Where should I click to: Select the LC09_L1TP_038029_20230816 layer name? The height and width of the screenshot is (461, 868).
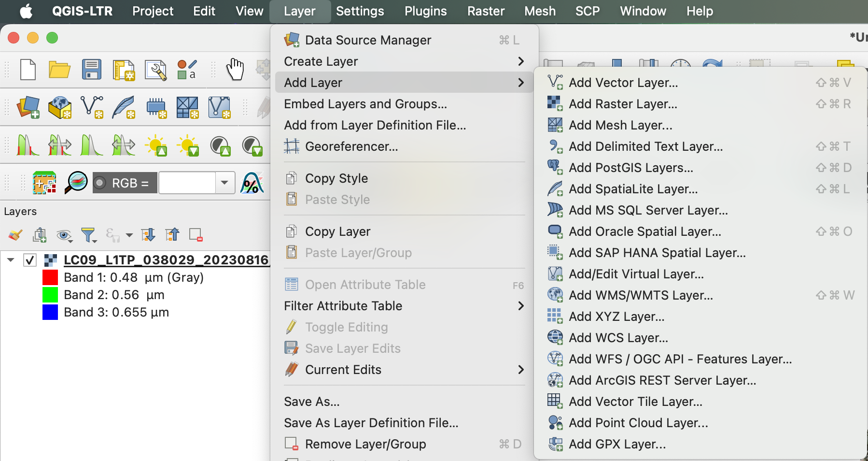166,260
